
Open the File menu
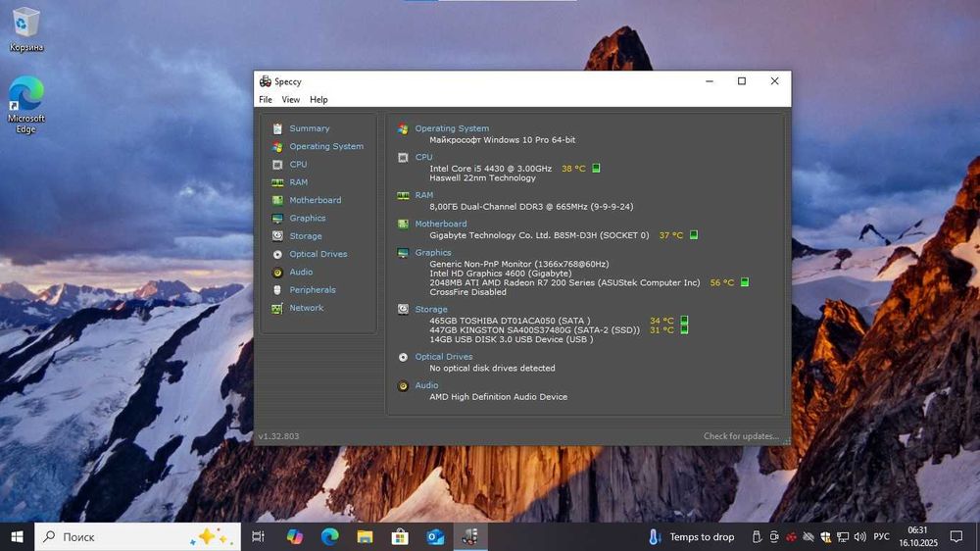pos(266,99)
